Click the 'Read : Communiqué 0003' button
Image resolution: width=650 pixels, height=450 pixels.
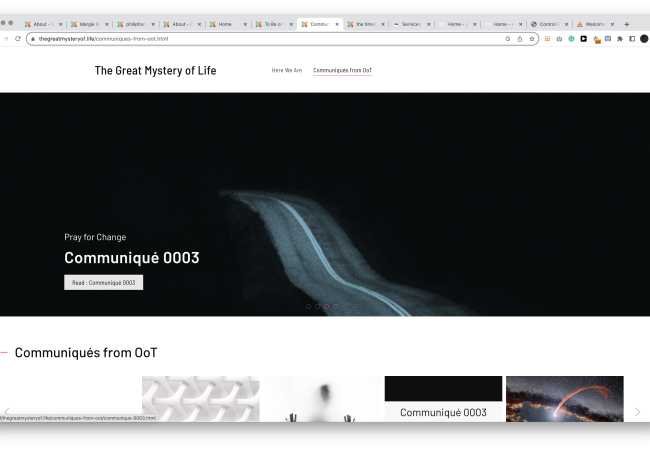pos(104,283)
